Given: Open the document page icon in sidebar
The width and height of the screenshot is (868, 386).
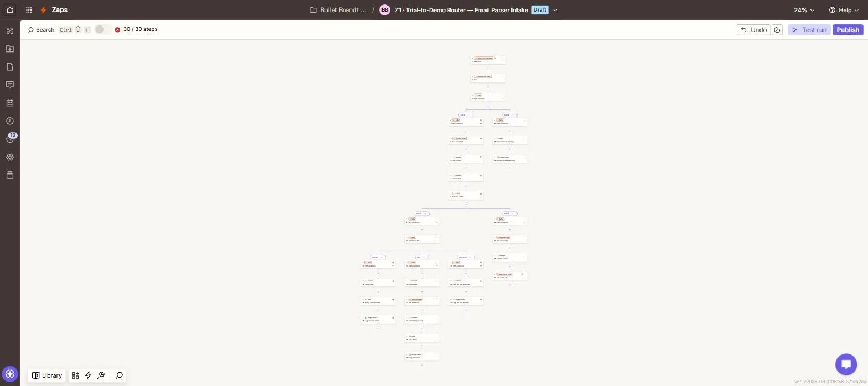Looking at the screenshot, I should click(10, 67).
